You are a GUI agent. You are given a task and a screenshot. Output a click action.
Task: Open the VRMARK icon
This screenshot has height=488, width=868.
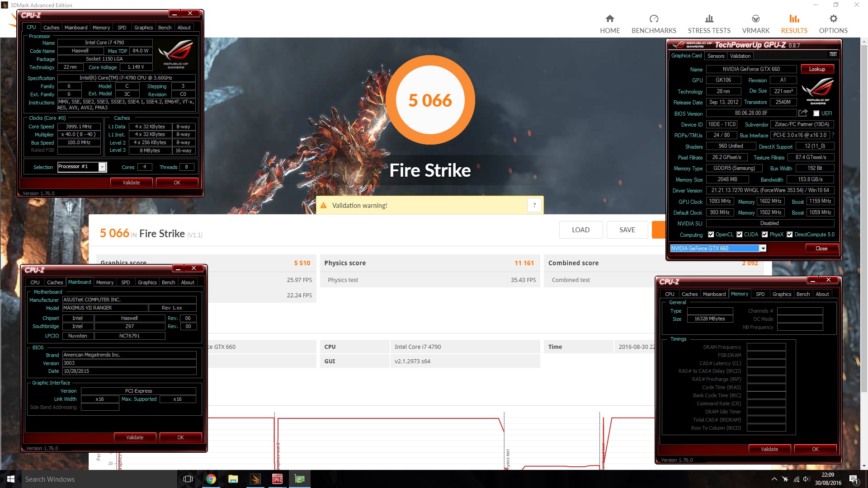pos(755,19)
